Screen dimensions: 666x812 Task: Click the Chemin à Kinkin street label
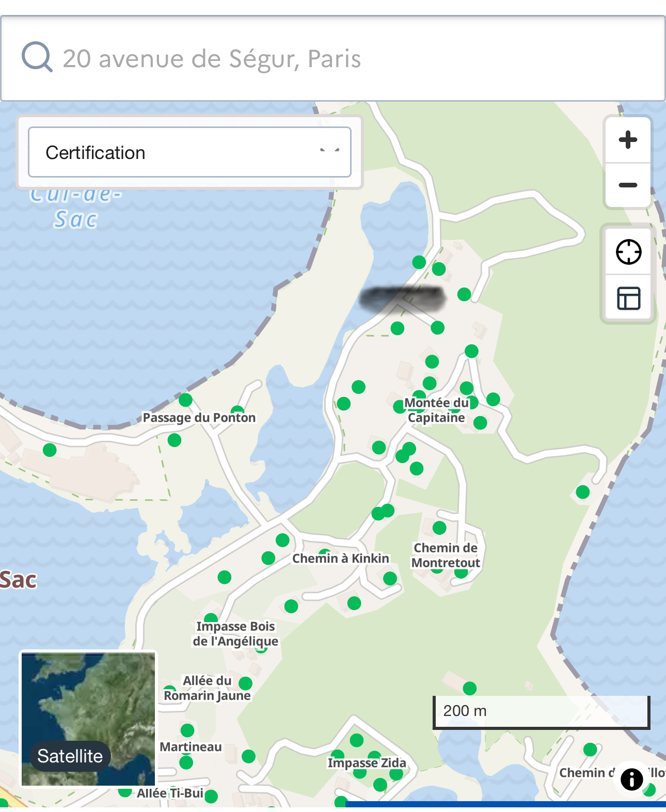[341, 559]
